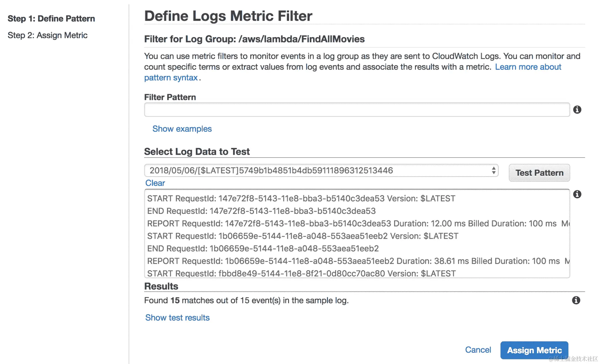600x364 pixels.
Task: Expand Show test results link
Action: click(177, 318)
